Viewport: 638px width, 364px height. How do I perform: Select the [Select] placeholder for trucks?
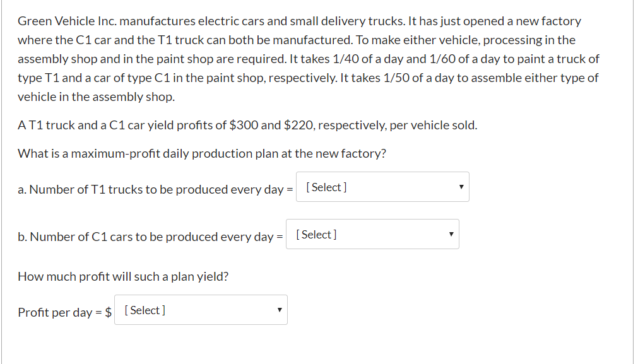pyautogui.click(x=325, y=187)
